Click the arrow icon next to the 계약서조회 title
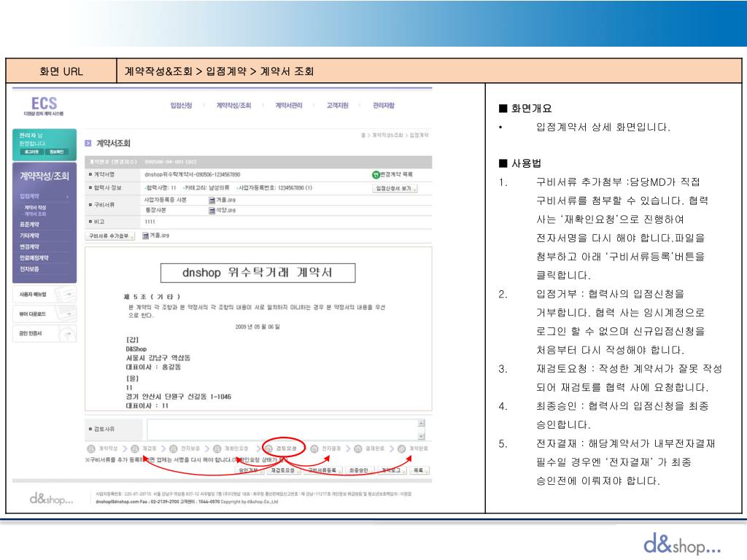The width and height of the screenshot is (747, 560). (88, 144)
